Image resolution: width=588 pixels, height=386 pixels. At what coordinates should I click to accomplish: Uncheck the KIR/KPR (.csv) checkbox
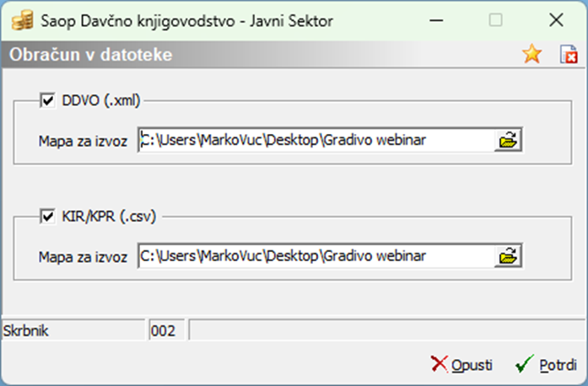(47, 217)
